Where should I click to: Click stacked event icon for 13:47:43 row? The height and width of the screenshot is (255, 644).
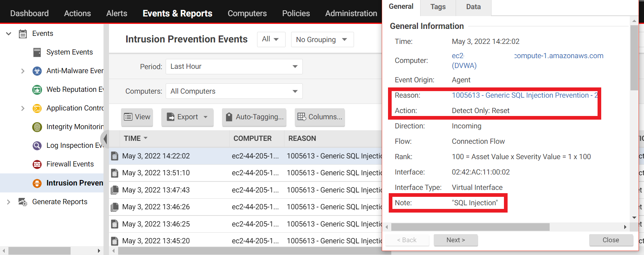[x=114, y=190]
